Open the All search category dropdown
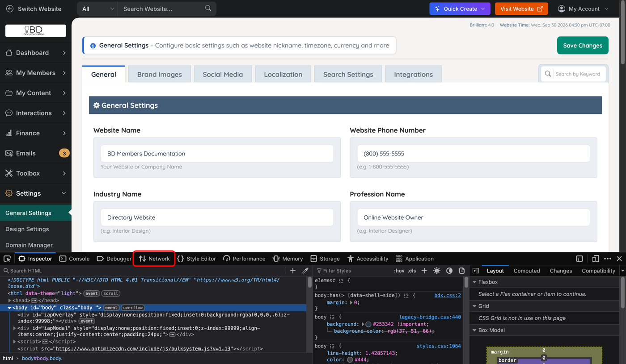This screenshot has width=626, height=364. pos(97,8)
